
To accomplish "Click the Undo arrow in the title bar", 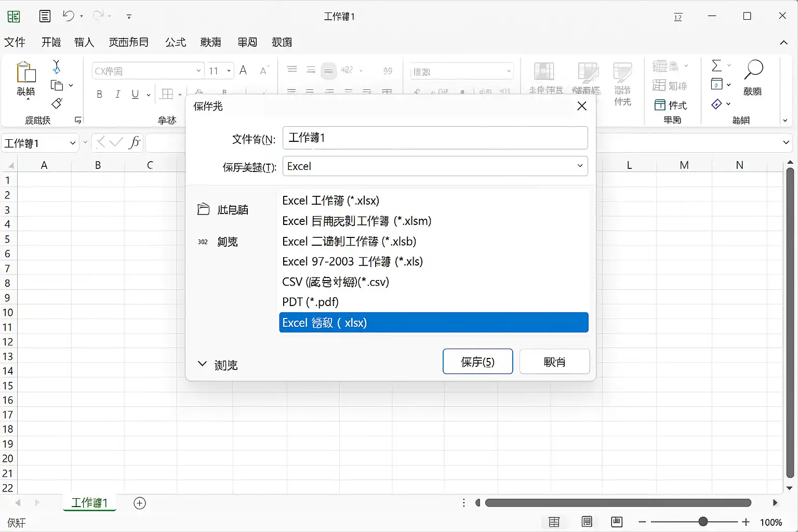I will coord(68,16).
